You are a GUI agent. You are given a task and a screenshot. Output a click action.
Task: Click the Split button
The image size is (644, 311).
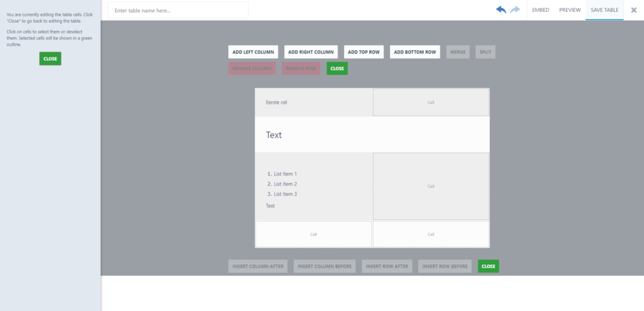(x=486, y=52)
